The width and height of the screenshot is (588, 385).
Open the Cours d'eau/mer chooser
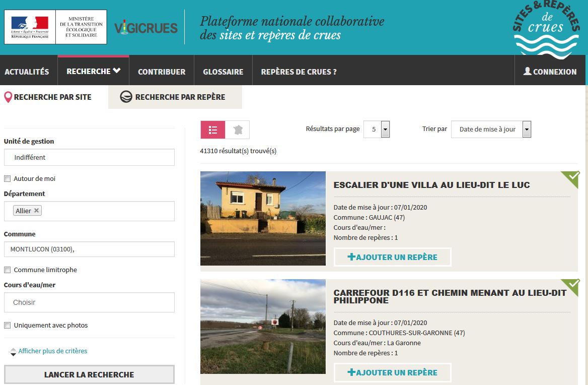click(x=89, y=302)
